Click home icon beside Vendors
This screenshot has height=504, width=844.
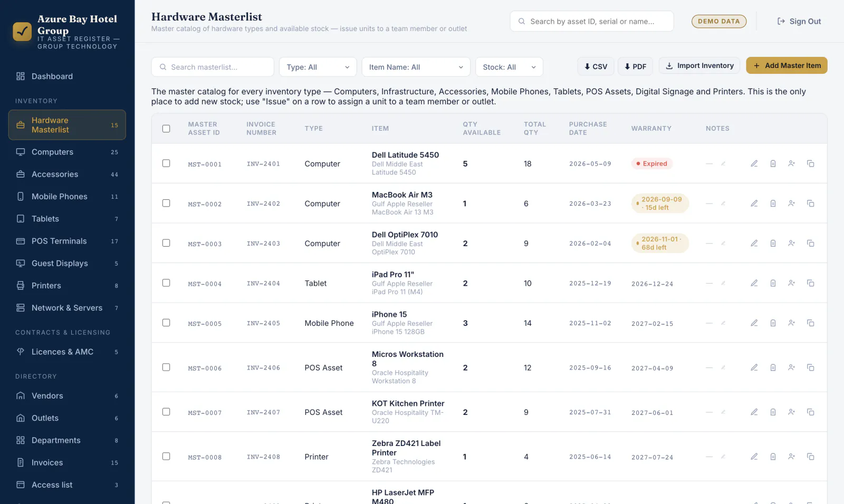tap(21, 396)
